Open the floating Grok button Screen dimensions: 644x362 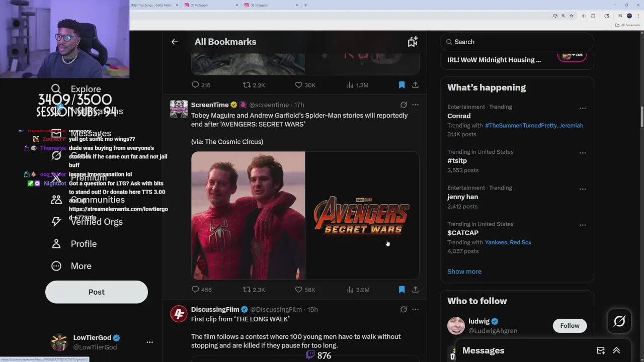click(x=619, y=321)
